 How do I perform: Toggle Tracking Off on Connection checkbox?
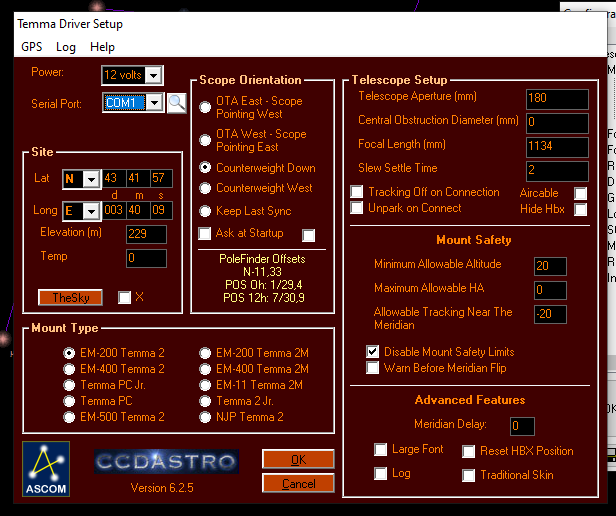(357, 192)
